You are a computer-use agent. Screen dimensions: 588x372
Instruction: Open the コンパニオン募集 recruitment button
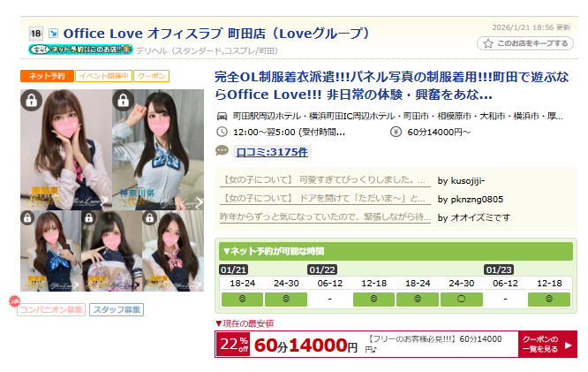(51, 309)
